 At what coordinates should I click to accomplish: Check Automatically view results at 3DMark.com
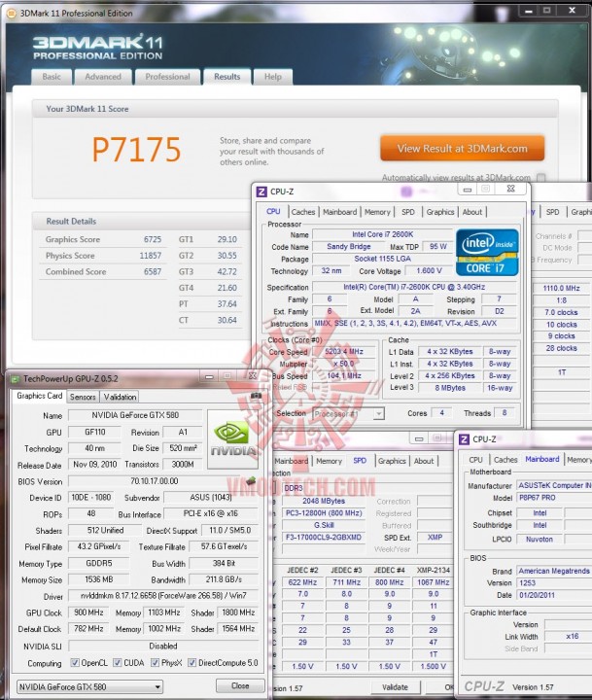tap(541, 178)
